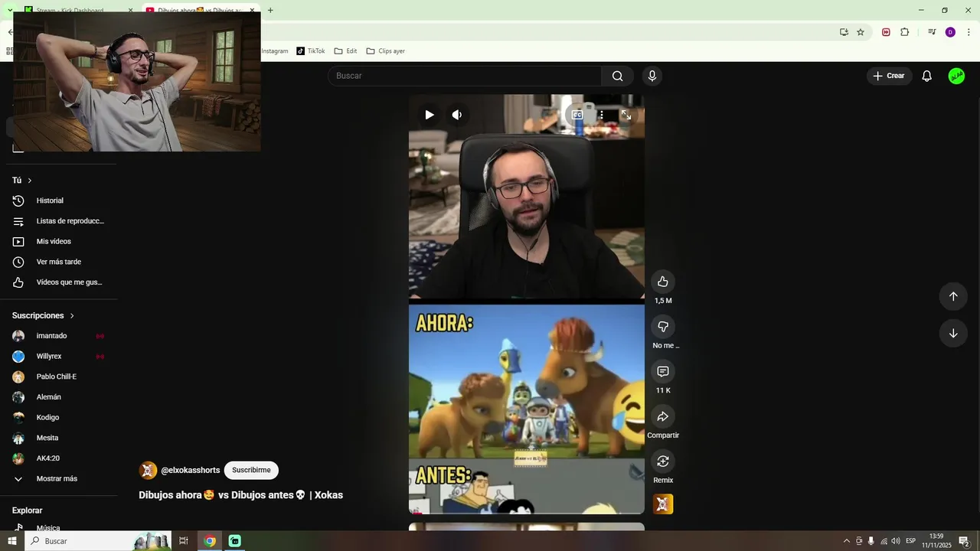
Task: Open the @elxokasshorts channel link
Action: pos(191,470)
